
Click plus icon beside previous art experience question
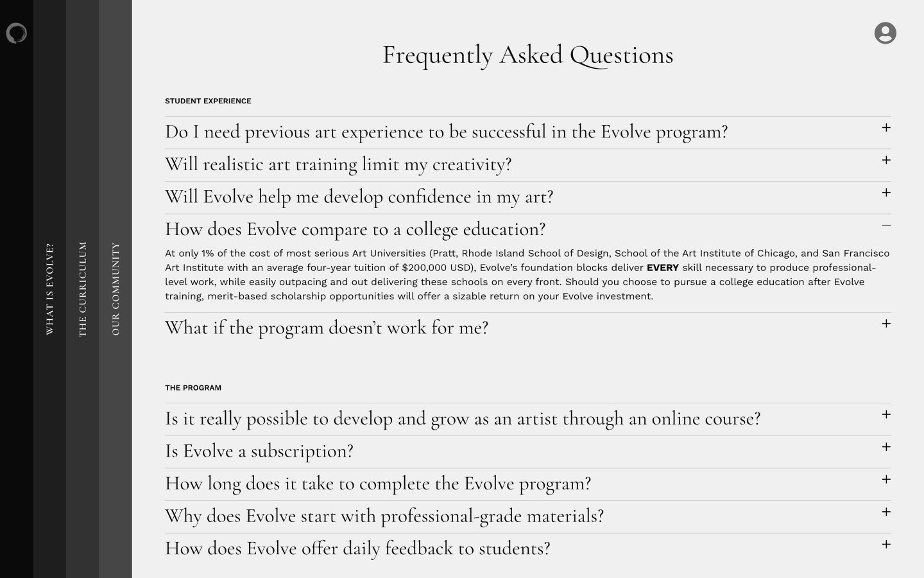(x=886, y=128)
